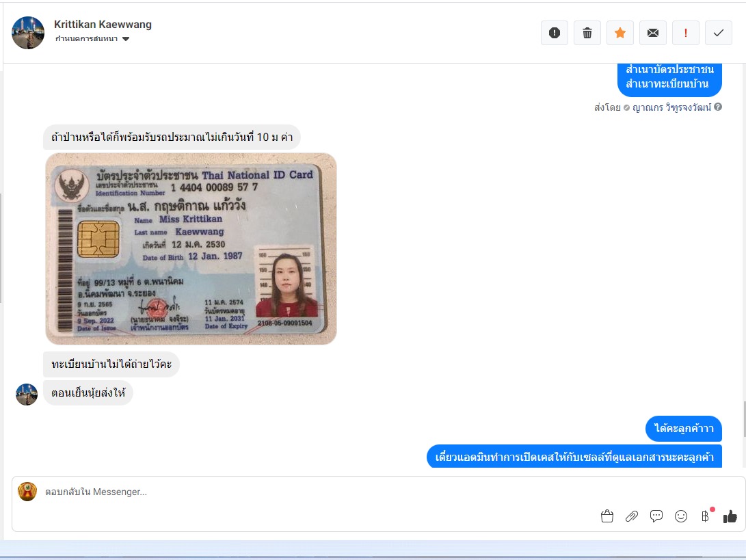The image size is (746, 560).
Task: Mark conversation done with the checkmark icon
Action: click(x=719, y=33)
